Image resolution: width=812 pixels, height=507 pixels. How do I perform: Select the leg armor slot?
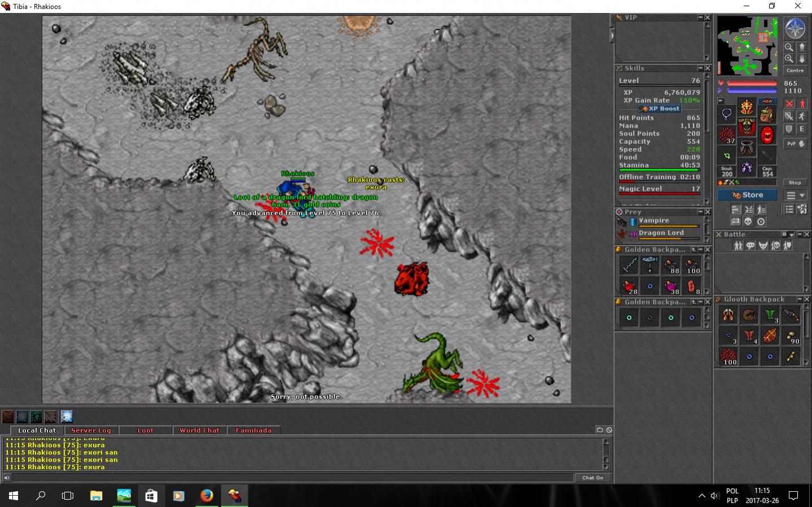coord(747,148)
